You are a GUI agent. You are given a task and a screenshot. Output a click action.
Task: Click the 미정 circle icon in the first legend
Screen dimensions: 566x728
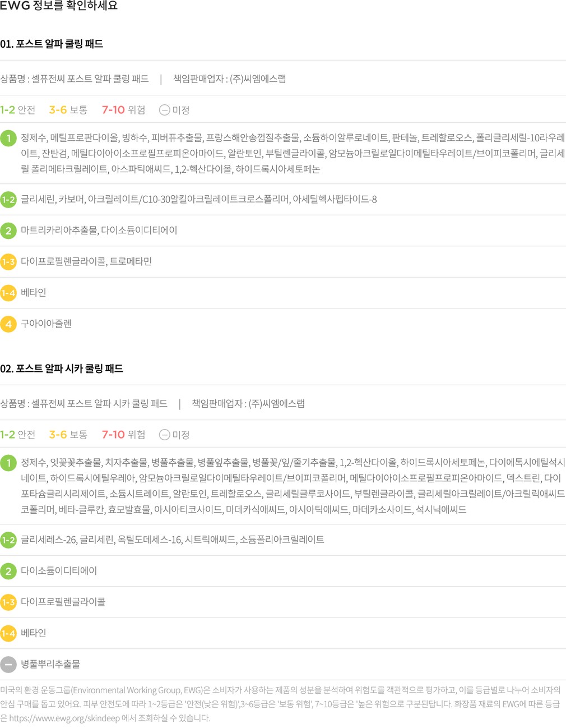pos(164,110)
